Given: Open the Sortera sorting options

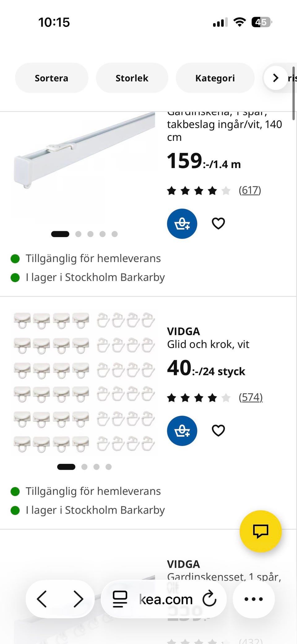Looking at the screenshot, I should click(51, 78).
